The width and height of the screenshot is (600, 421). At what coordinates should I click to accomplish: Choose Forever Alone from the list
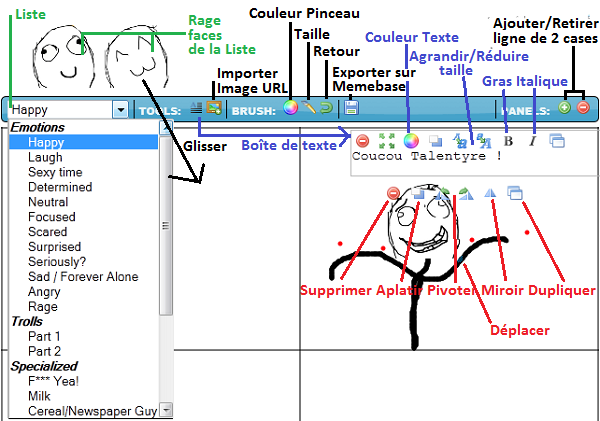(83, 277)
